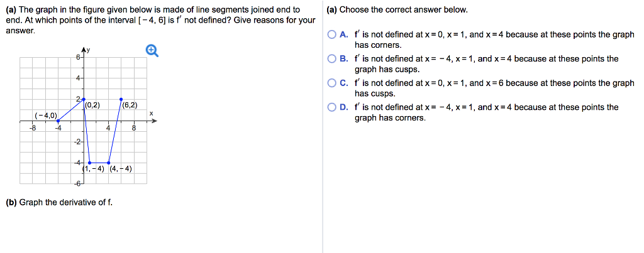This screenshot has height=253, width=644.
Task: Click the vertical divider between panels
Action: pos(323,126)
